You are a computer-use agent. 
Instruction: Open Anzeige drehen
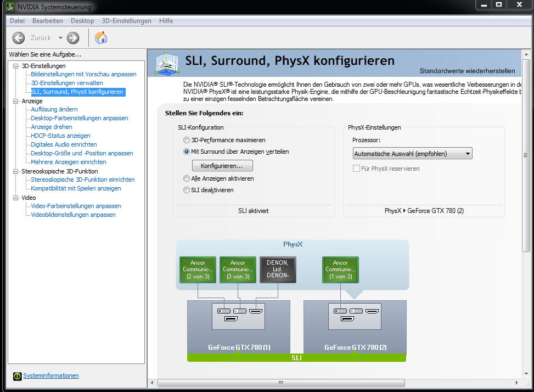pos(52,127)
